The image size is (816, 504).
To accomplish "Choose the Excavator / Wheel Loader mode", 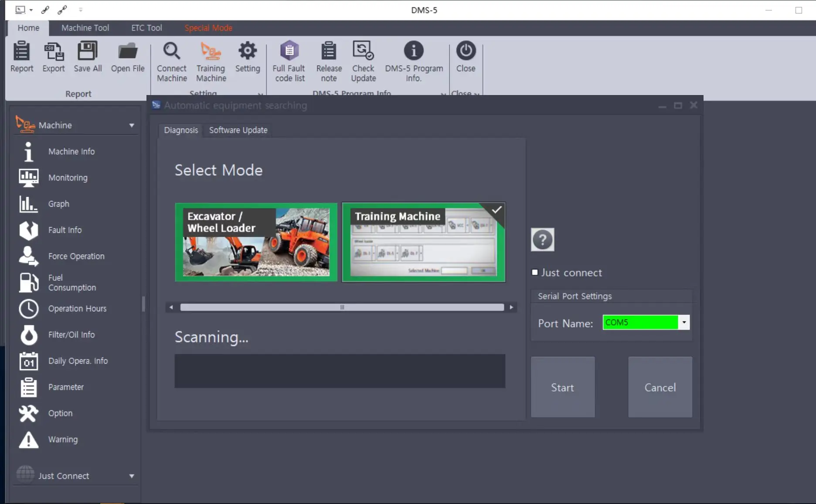I will (256, 242).
